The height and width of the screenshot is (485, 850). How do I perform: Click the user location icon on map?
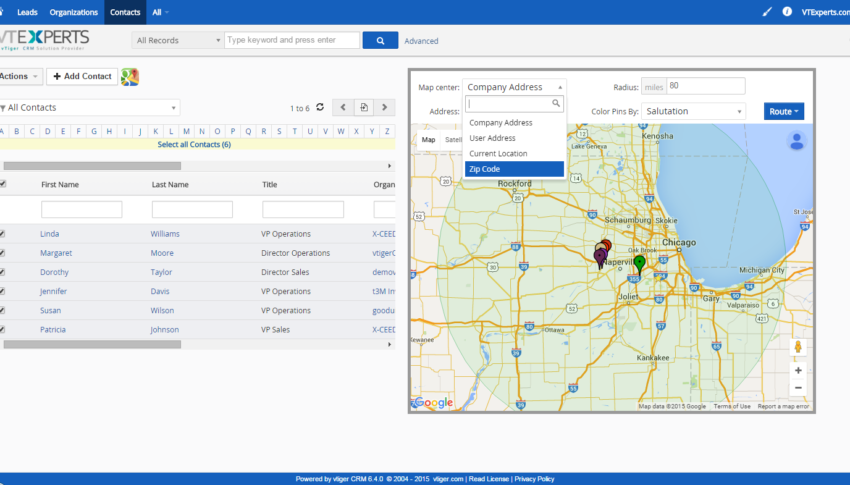[796, 141]
